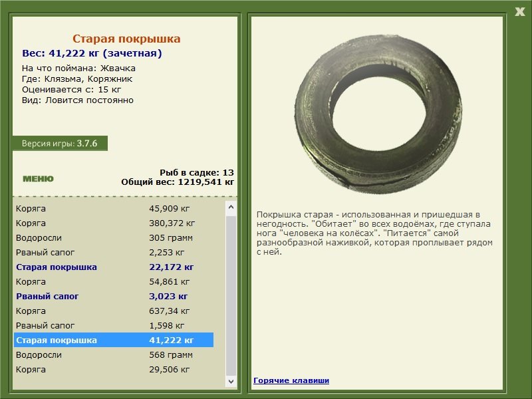This screenshot has width=532, height=399.
Task: Select the Коряга 29,506 кг entry
Action: 114,369
